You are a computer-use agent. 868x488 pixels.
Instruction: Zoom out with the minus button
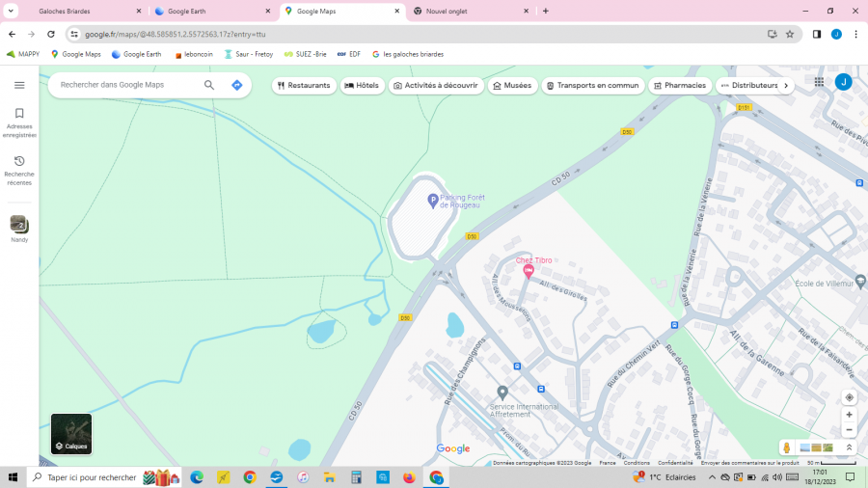coord(849,430)
